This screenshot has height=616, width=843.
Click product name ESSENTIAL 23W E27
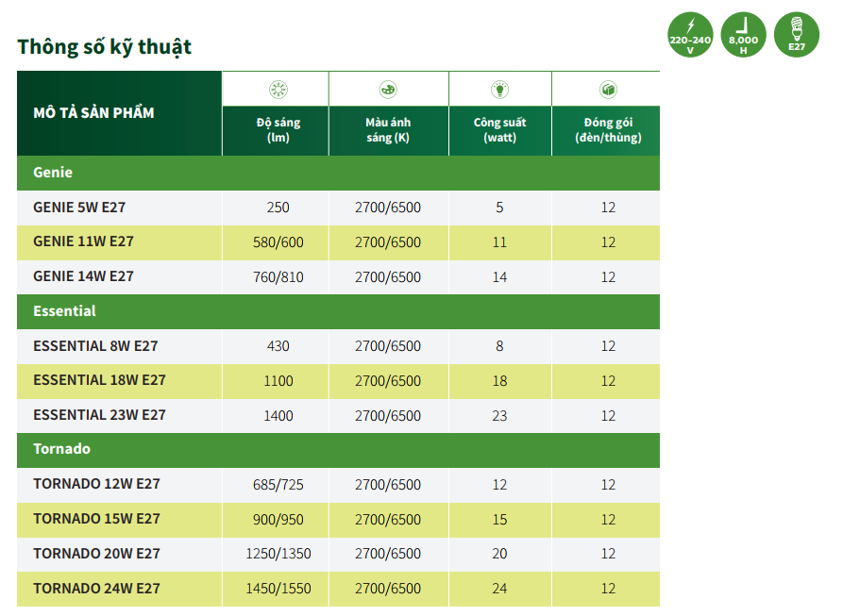click(99, 415)
